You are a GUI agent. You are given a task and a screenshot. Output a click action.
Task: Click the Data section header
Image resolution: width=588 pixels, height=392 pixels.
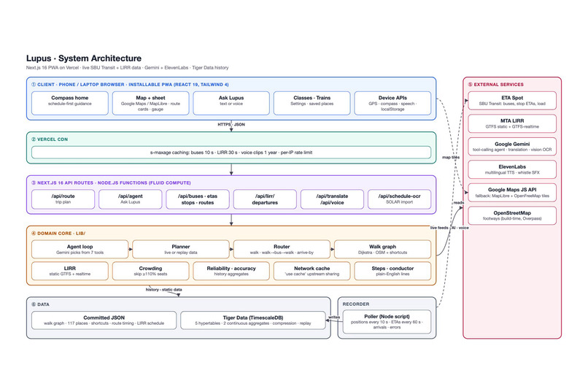tap(41, 304)
